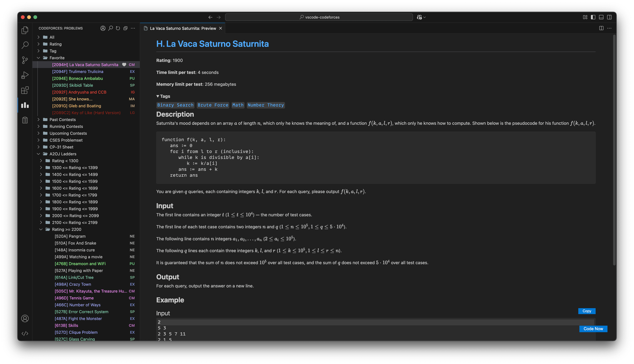Image resolution: width=634 pixels, height=364 pixels.
Task: Toggle the bottom panel visibility
Action: (x=601, y=17)
